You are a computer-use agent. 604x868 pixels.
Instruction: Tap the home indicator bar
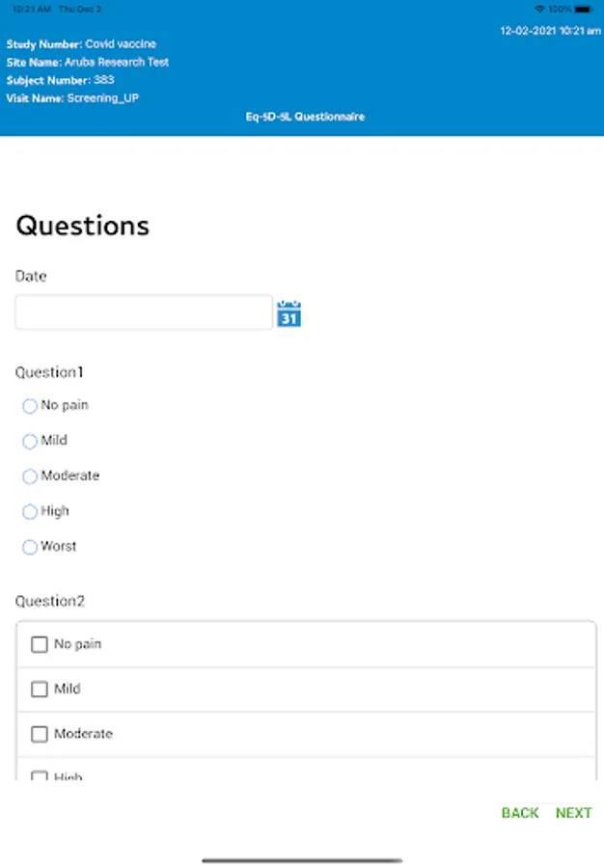[x=302, y=860]
